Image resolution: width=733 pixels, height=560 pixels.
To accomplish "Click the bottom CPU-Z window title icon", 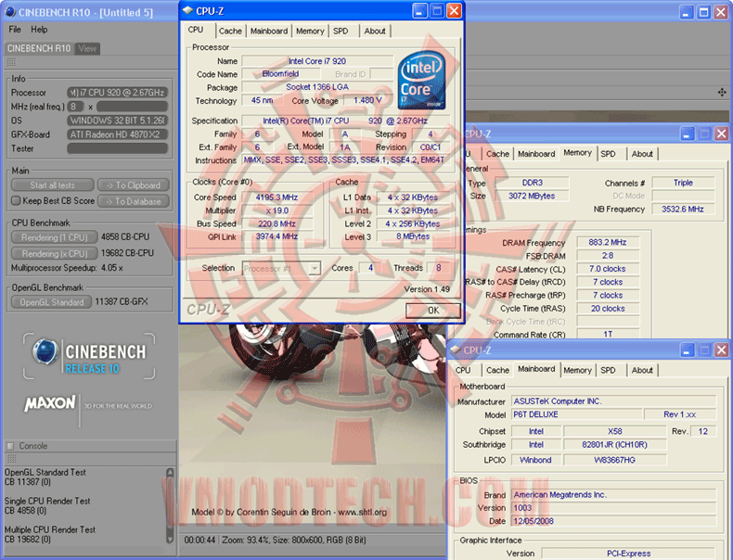I will coord(456,350).
